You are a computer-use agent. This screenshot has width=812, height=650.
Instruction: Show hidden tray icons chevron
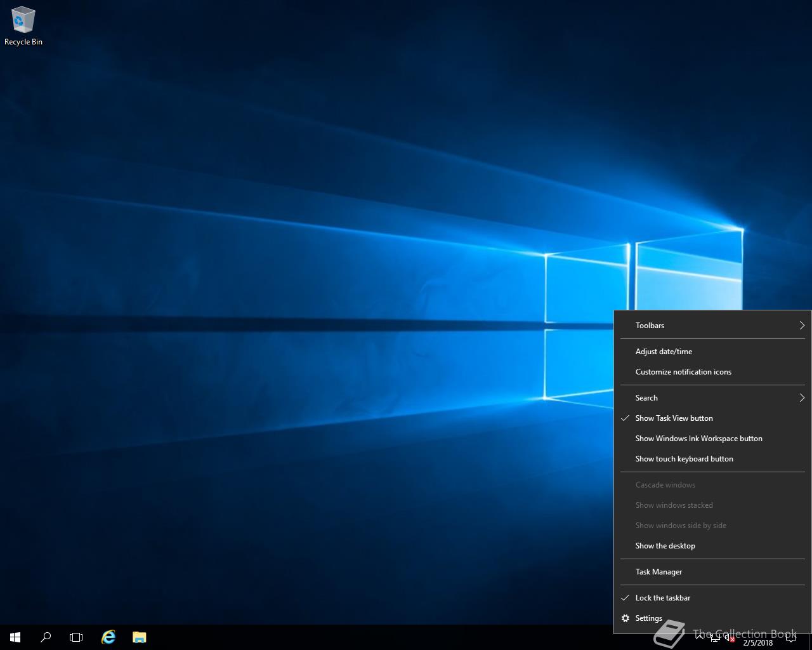click(x=700, y=637)
